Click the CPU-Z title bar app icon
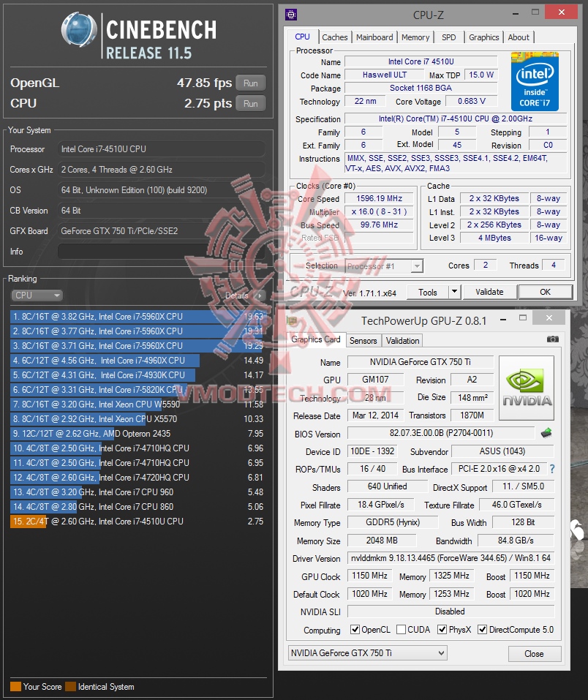Screen dimensions: 588x700 coord(291,15)
